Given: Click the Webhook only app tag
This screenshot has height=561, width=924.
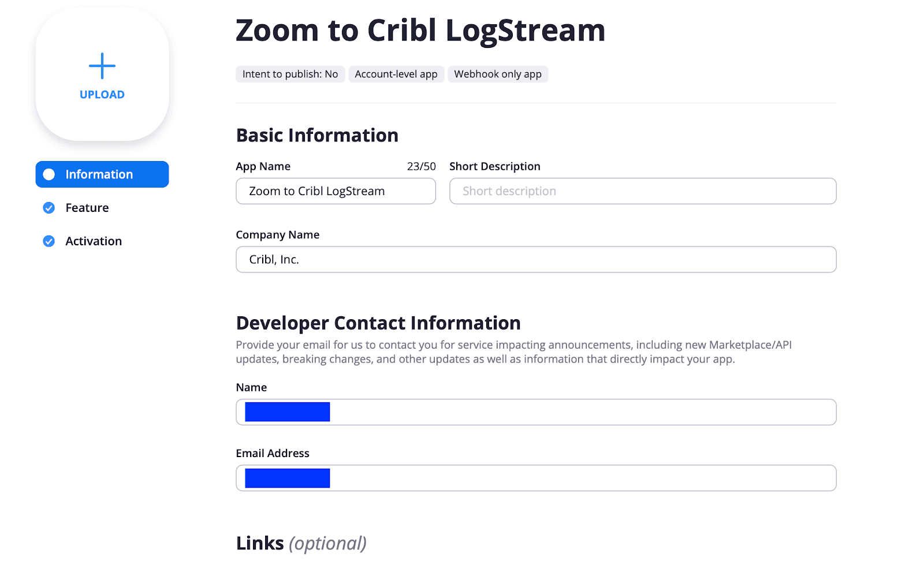Looking at the screenshot, I should [x=498, y=74].
